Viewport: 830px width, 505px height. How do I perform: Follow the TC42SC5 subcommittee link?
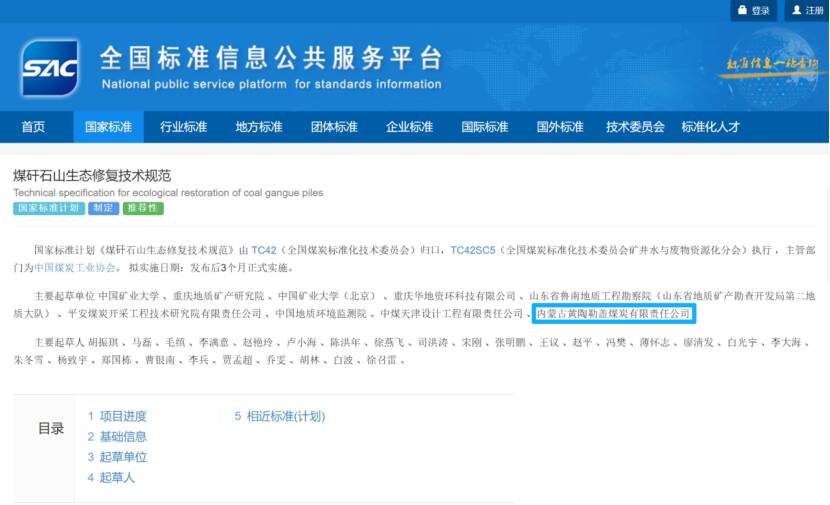click(x=472, y=249)
